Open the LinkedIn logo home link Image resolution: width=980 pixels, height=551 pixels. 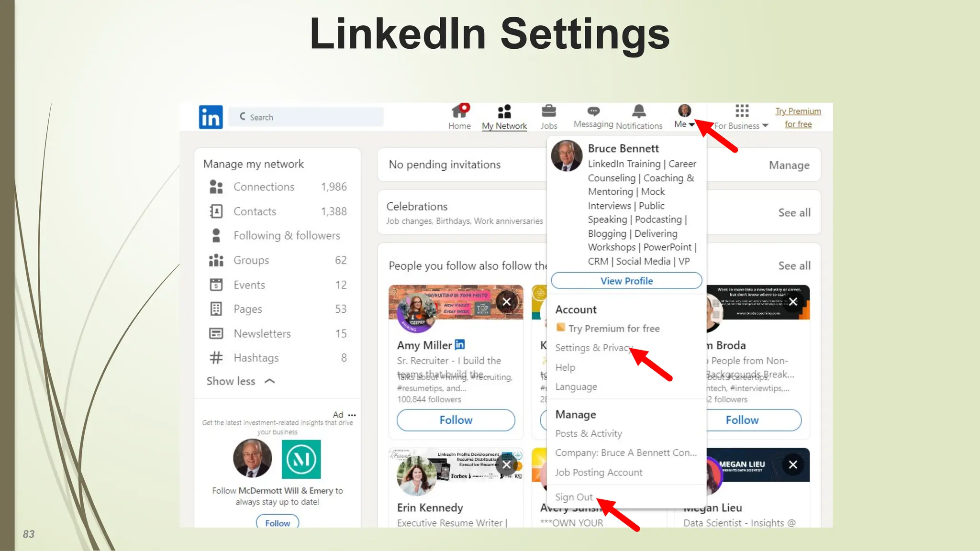pyautogui.click(x=211, y=117)
